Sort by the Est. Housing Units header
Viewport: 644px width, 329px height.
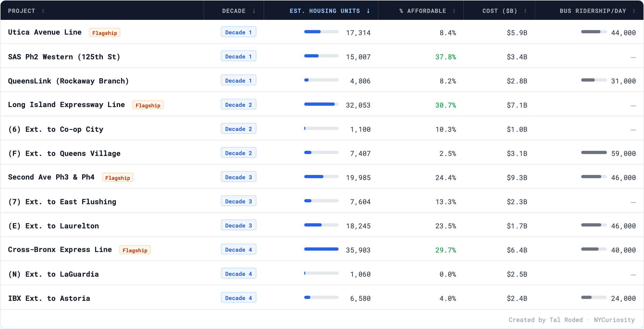325,11
